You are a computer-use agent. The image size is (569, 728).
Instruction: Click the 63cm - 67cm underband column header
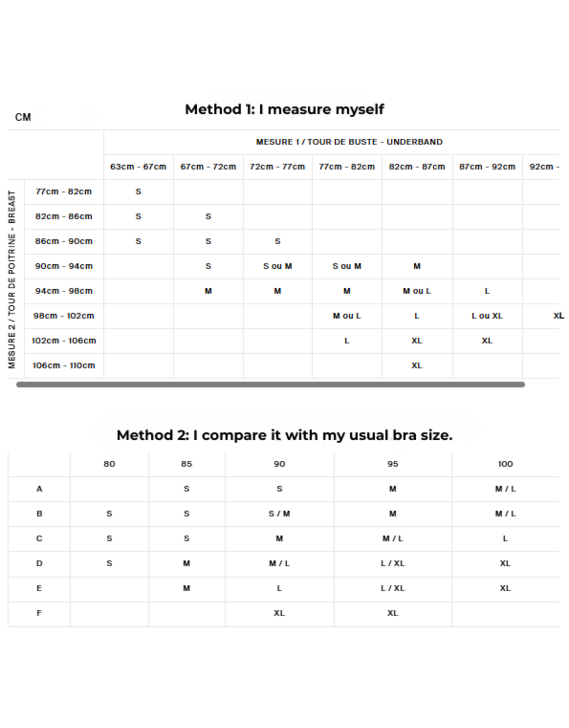pyautogui.click(x=138, y=167)
